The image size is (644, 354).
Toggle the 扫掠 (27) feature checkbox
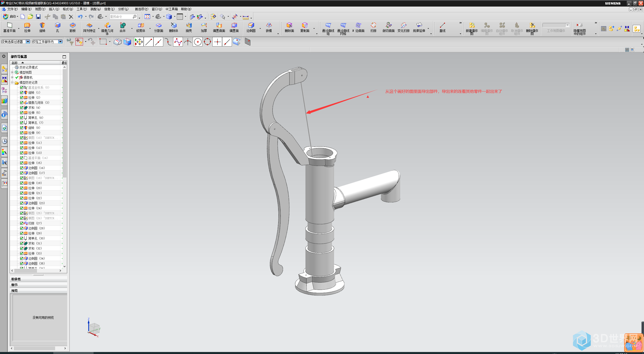point(22,223)
